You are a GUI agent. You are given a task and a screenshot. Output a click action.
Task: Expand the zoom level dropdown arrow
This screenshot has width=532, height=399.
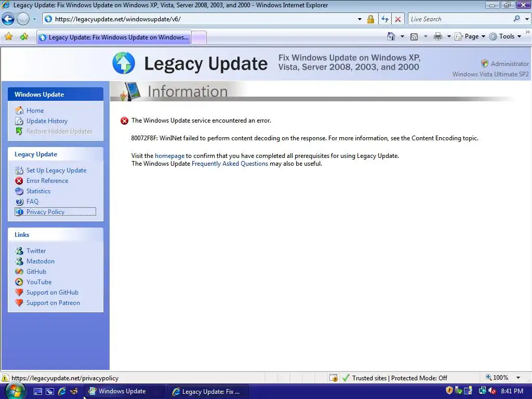518,378
